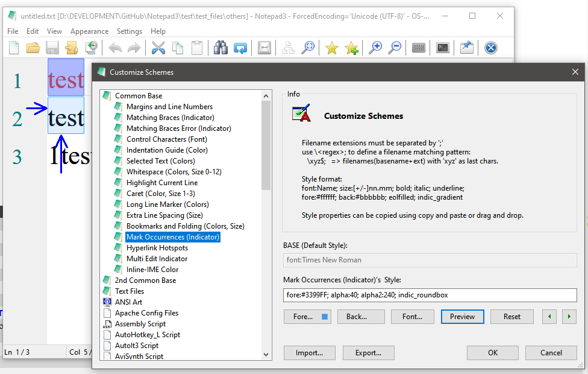Add file to favorites with star-plus icon

point(351,47)
